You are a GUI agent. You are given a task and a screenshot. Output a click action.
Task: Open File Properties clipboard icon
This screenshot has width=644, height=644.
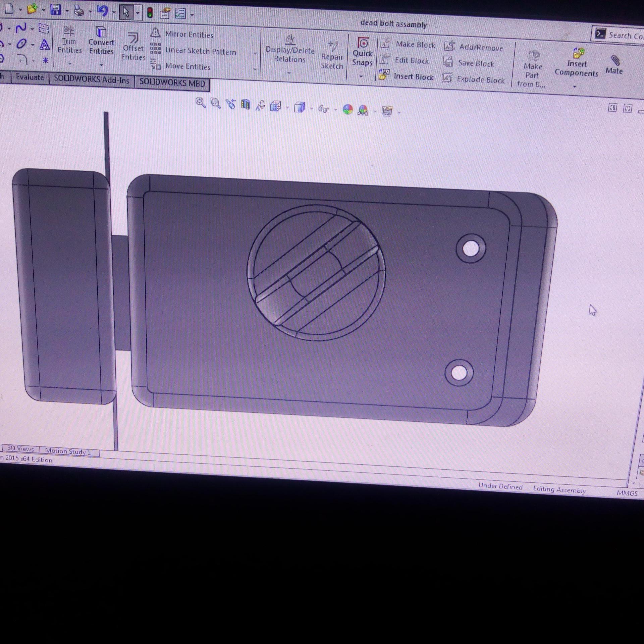(165, 13)
